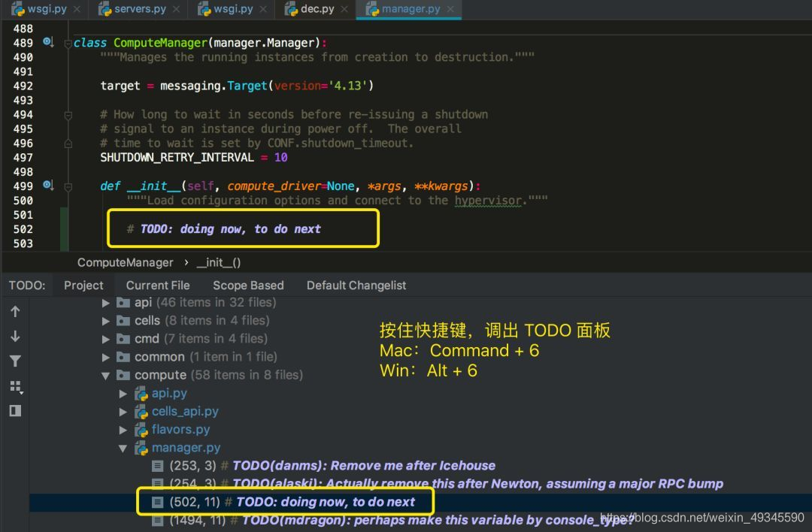This screenshot has height=532, width=812.
Task: Click __init__() in the breadcrumb bar
Action: (x=218, y=262)
